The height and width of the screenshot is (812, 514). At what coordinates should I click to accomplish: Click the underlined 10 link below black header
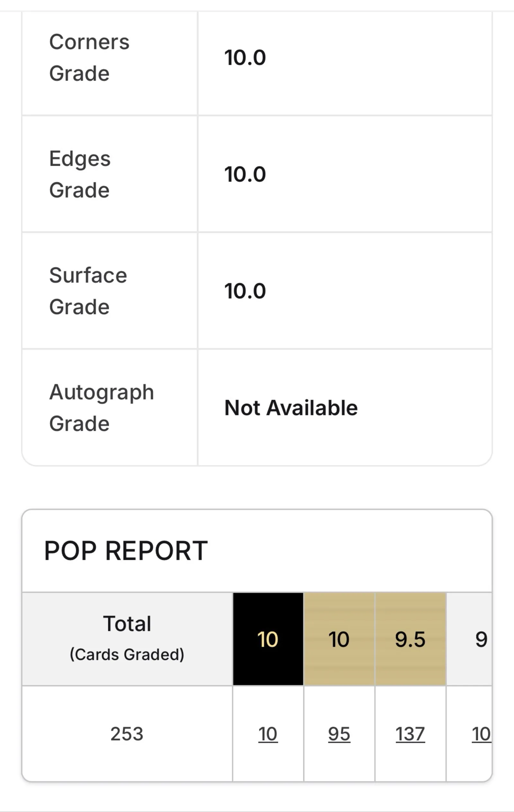(x=268, y=734)
